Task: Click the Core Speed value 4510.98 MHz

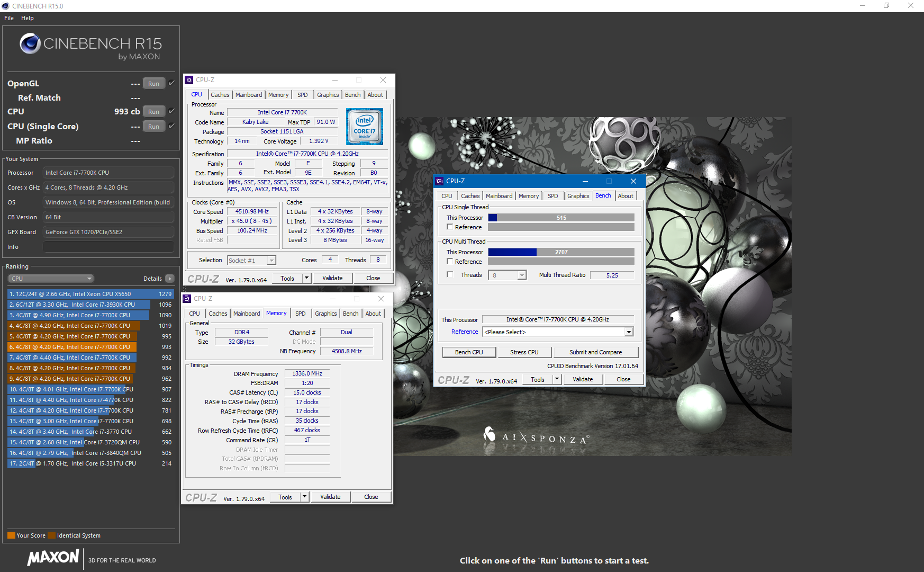Action: pos(252,211)
